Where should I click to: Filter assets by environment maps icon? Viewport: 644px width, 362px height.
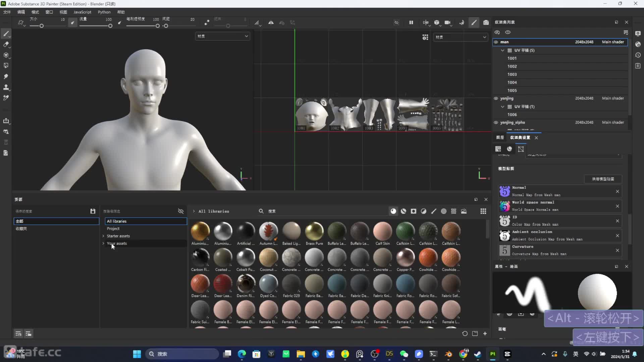click(464, 211)
